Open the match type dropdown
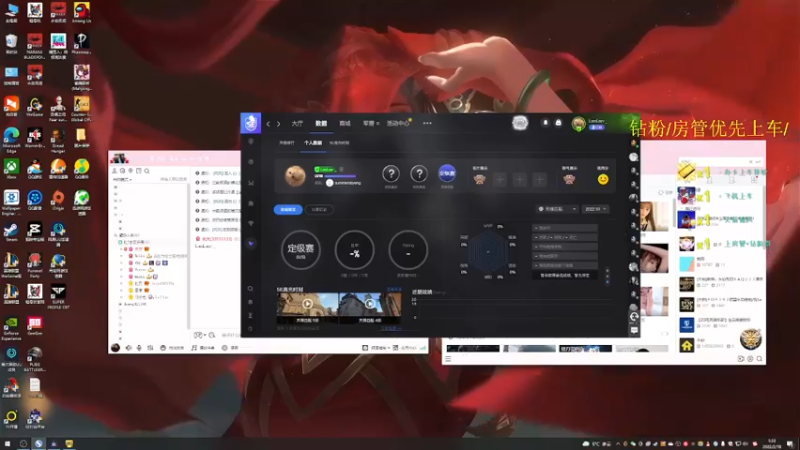 pos(557,209)
